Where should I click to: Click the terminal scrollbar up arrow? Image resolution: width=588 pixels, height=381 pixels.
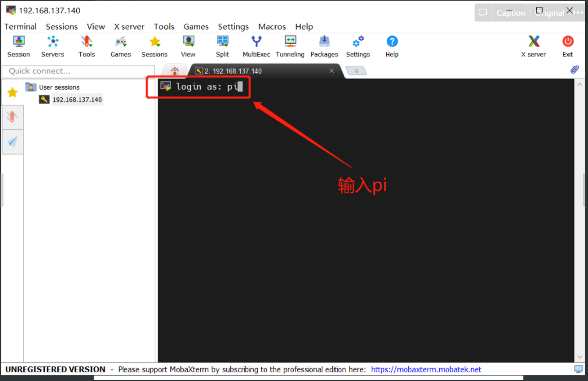tap(580, 84)
